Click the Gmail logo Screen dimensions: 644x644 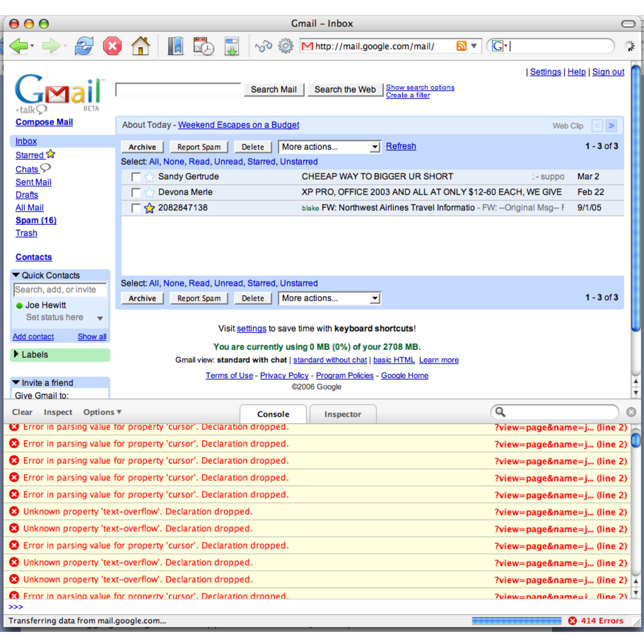tap(59, 94)
